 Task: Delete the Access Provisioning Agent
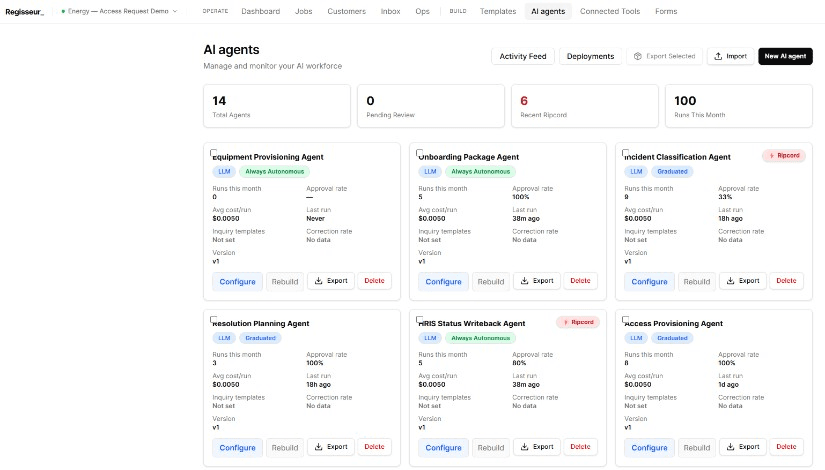pyautogui.click(x=786, y=447)
